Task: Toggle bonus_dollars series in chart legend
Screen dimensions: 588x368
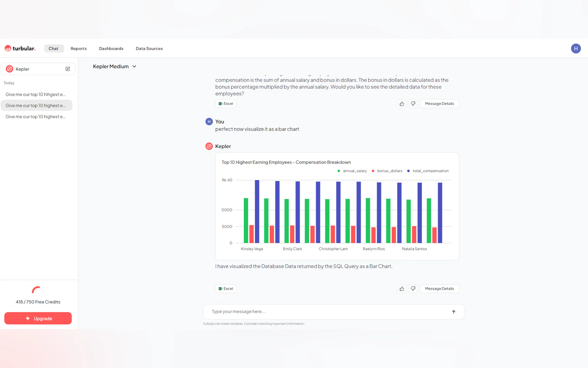Action: pos(387,171)
